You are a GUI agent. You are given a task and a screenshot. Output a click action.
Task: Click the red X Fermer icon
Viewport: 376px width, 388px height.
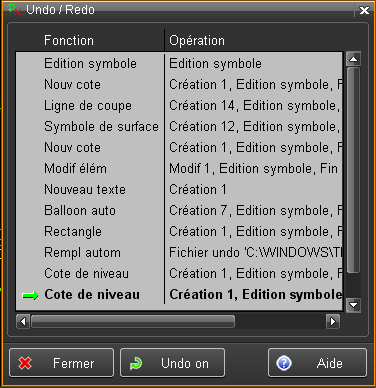click(x=25, y=363)
